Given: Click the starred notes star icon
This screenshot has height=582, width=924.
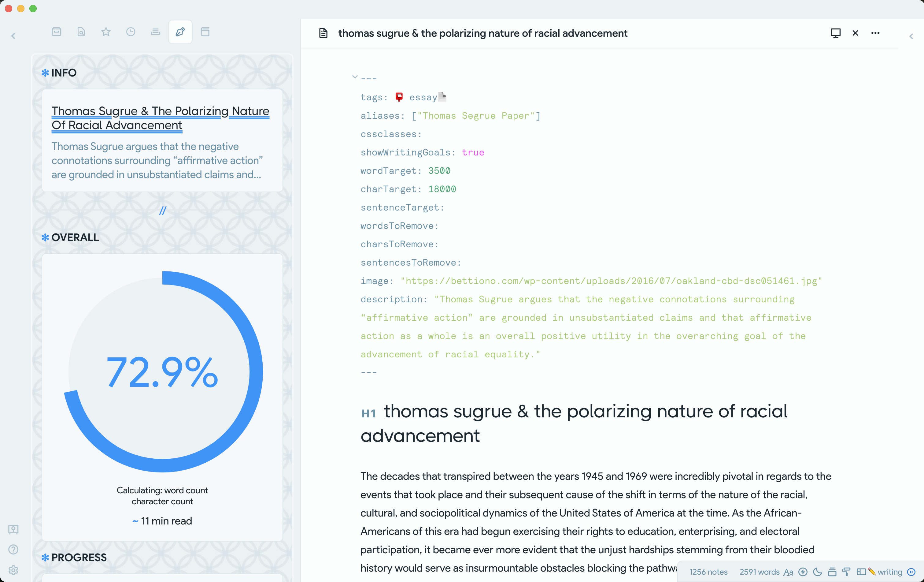Looking at the screenshot, I should (106, 32).
